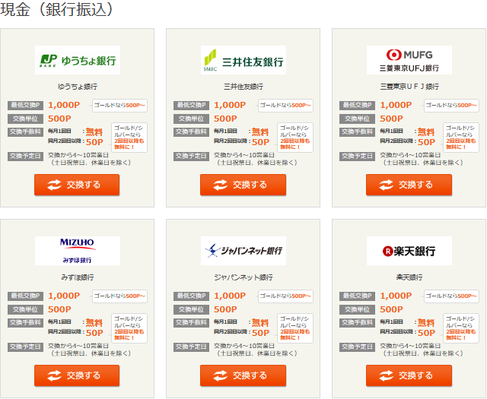487x399 pixels.
Task: Click the 500P exchange unit in ゆうちょ銀行 card
Action: pos(59,119)
